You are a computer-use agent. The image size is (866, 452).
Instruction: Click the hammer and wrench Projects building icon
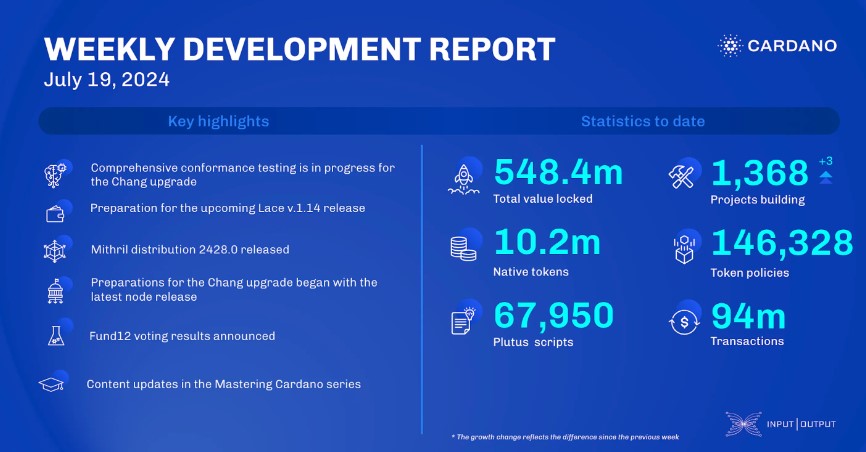[x=683, y=177]
